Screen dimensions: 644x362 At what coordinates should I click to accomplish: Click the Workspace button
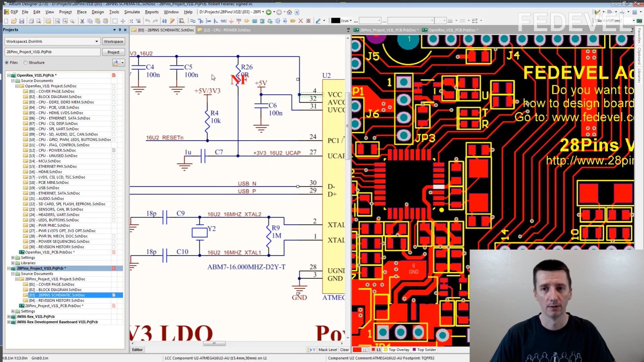point(113,42)
